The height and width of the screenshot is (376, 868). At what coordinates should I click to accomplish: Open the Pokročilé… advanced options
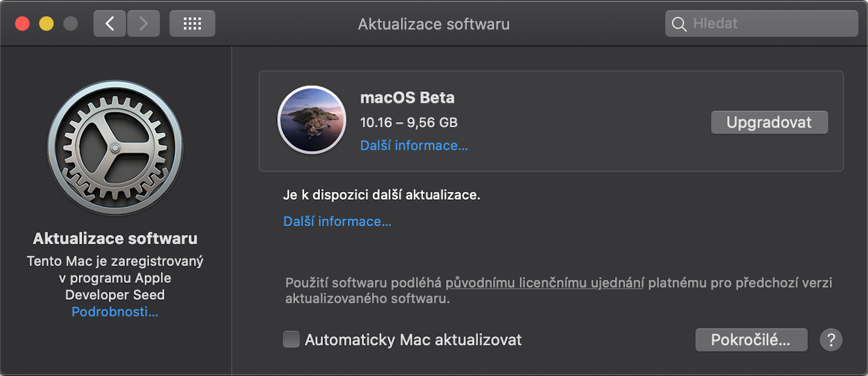[x=751, y=340]
